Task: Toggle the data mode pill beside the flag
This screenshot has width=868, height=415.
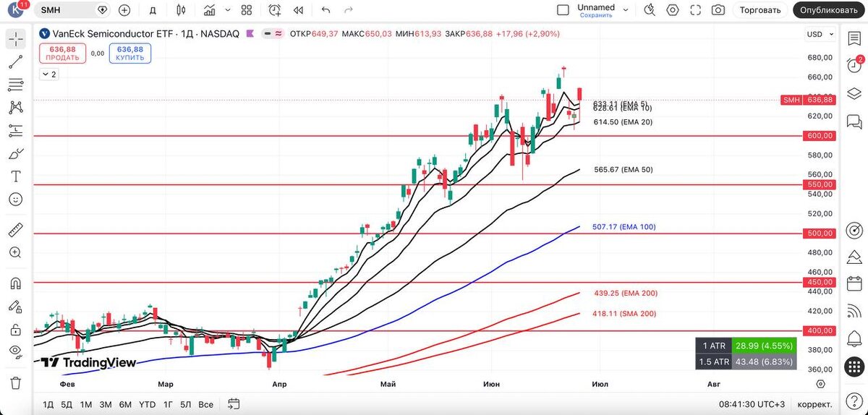Action: [x=273, y=34]
